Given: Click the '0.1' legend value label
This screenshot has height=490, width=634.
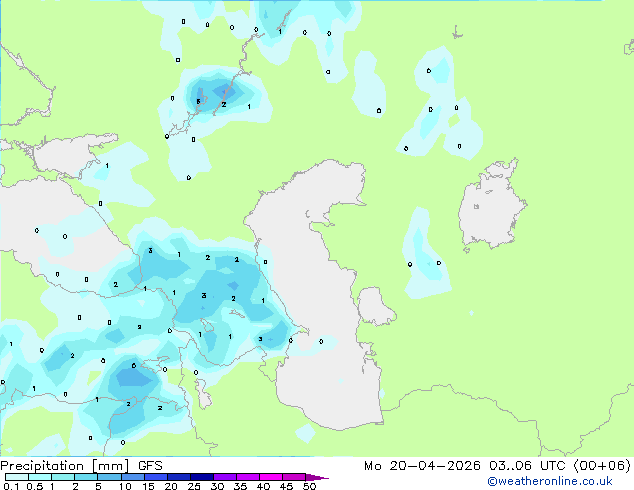Looking at the screenshot, I should 11,486.
